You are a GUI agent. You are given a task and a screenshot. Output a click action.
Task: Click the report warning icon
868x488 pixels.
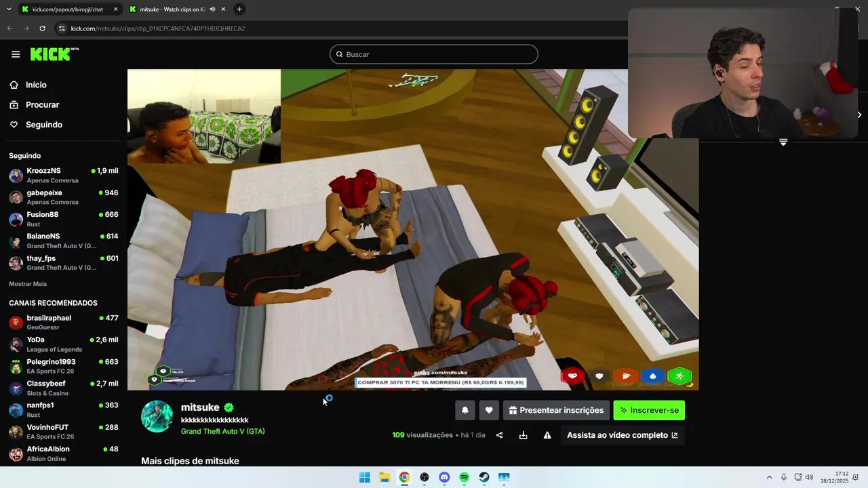point(547,435)
